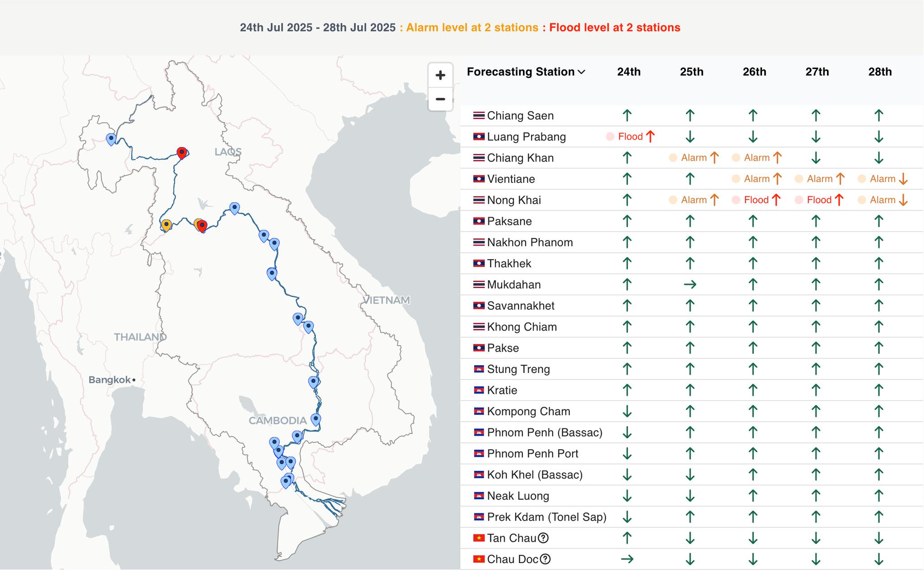Click Mukdahan steady arrow on 25th

(690, 284)
